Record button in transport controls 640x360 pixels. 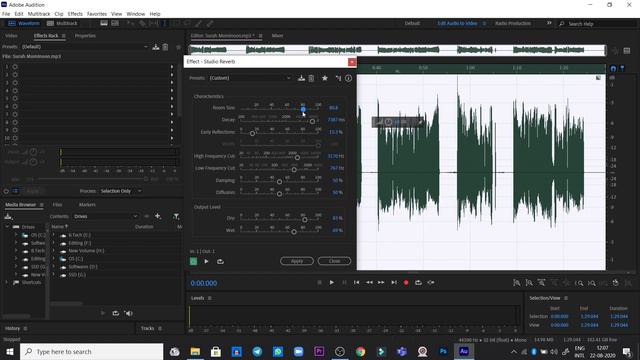pos(406,282)
